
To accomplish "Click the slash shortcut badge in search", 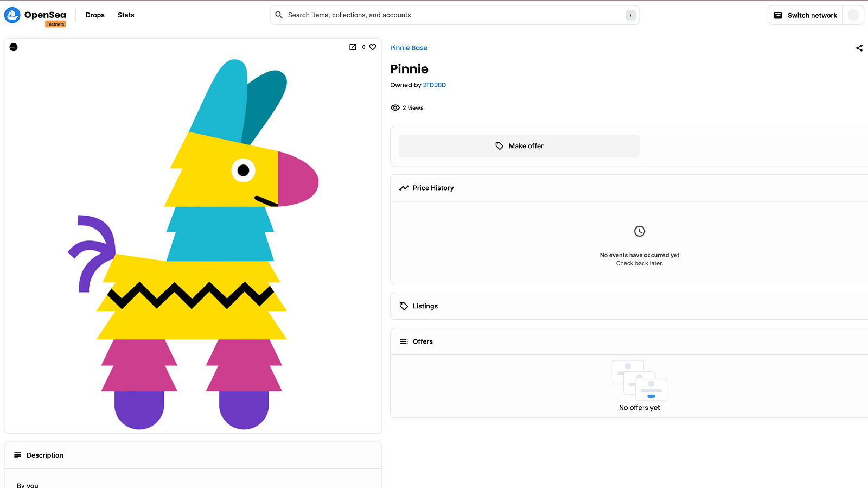I will tap(630, 15).
